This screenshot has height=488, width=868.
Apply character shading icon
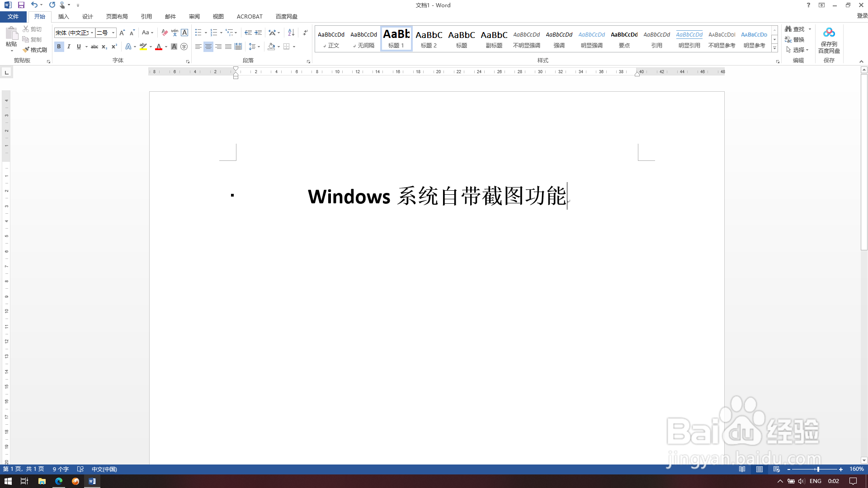point(174,47)
